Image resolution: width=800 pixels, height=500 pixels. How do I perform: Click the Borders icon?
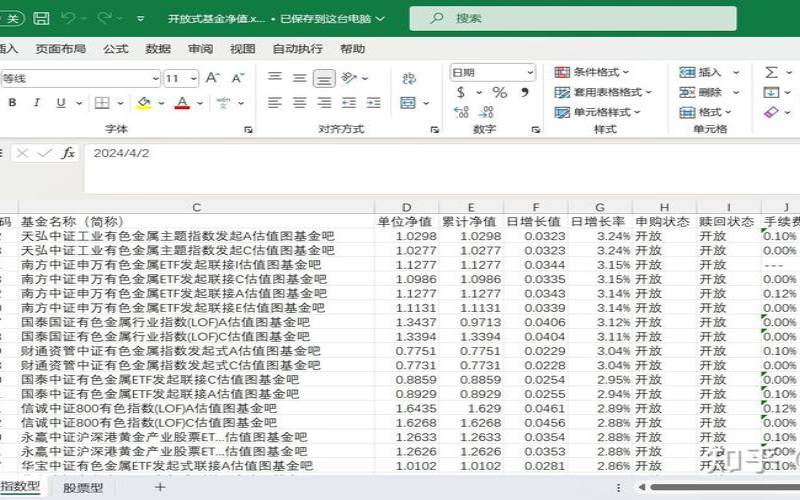tap(102, 103)
